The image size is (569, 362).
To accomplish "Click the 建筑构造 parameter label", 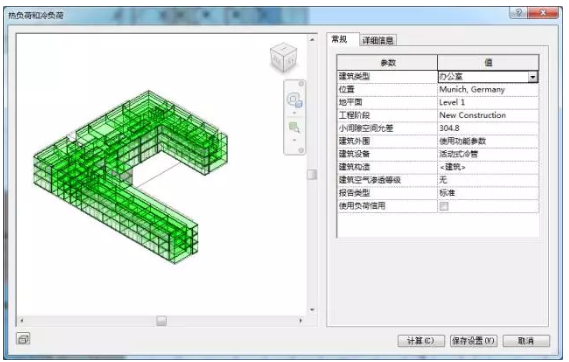I will point(354,167).
